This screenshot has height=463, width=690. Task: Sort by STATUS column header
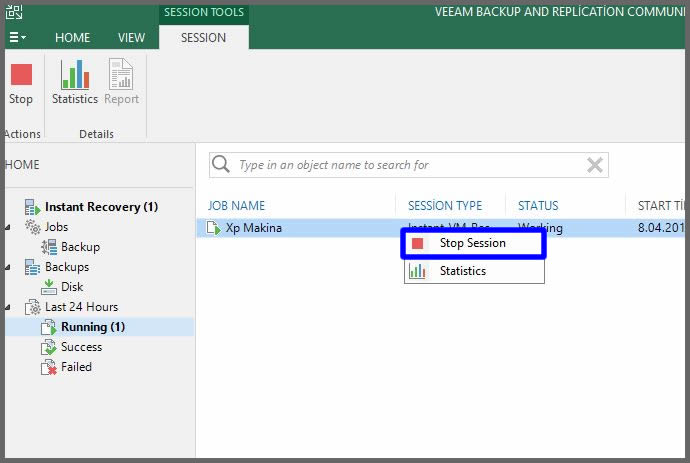coord(538,206)
